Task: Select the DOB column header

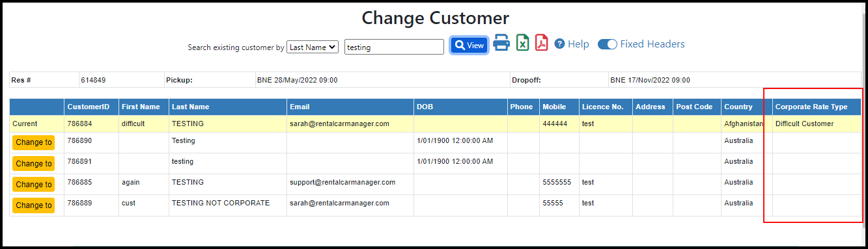Action: 425,107
